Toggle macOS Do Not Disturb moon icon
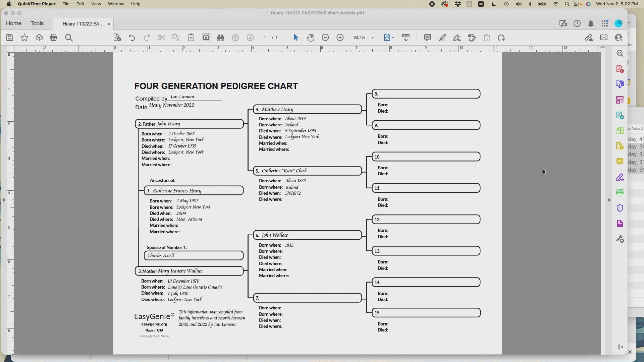The image size is (644, 362). (x=494, y=4)
